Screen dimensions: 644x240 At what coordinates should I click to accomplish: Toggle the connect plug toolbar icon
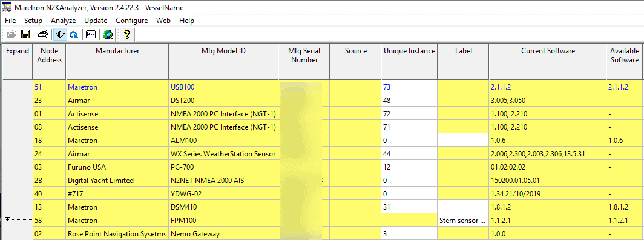click(60, 35)
